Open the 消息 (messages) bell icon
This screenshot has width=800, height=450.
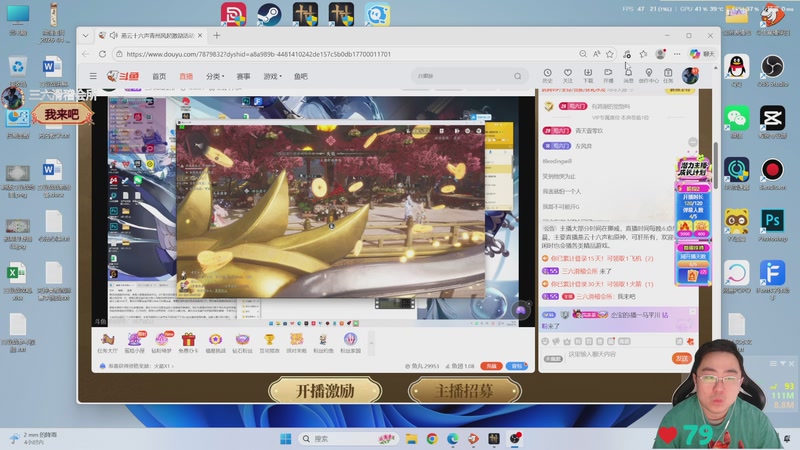point(629,76)
